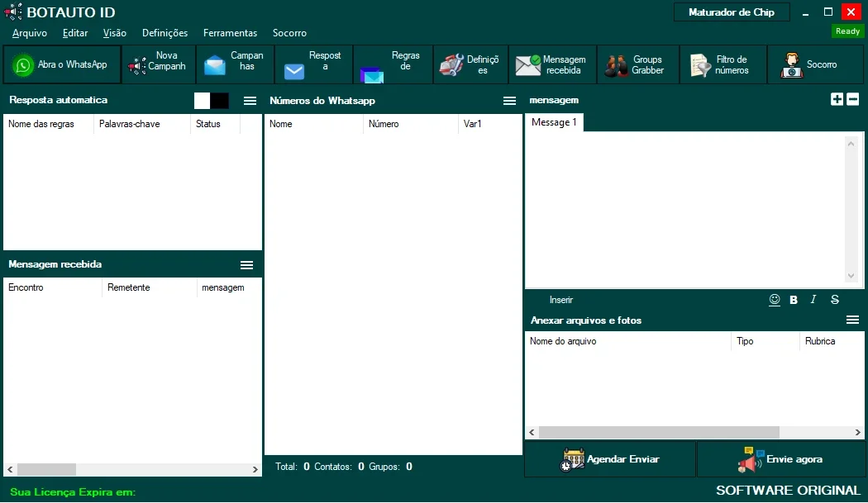This screenshot has width=868, height=503.
Task: Open the Editar menu
Action: pyautogui.click(x=74, y=33)
